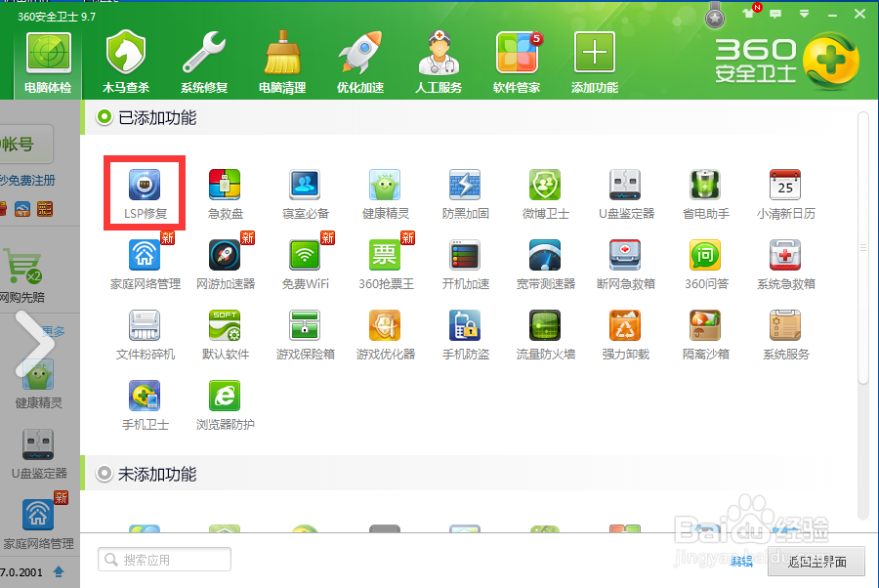The width and height of the screenshot is (879, 588).
Task: Open 系统服务 tool
Action: point(785,335)
